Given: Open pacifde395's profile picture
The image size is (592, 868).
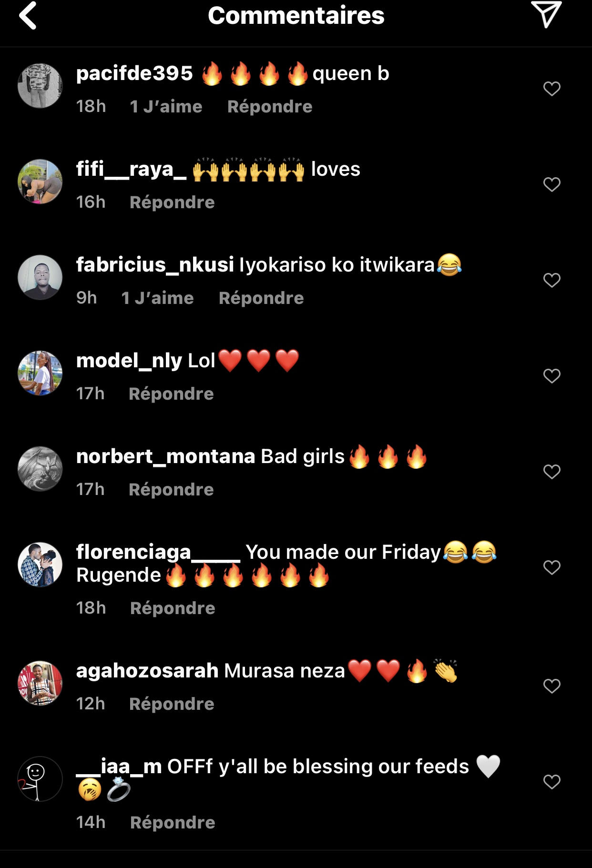Looking at the screenshot, I should [x=40, y=86].
